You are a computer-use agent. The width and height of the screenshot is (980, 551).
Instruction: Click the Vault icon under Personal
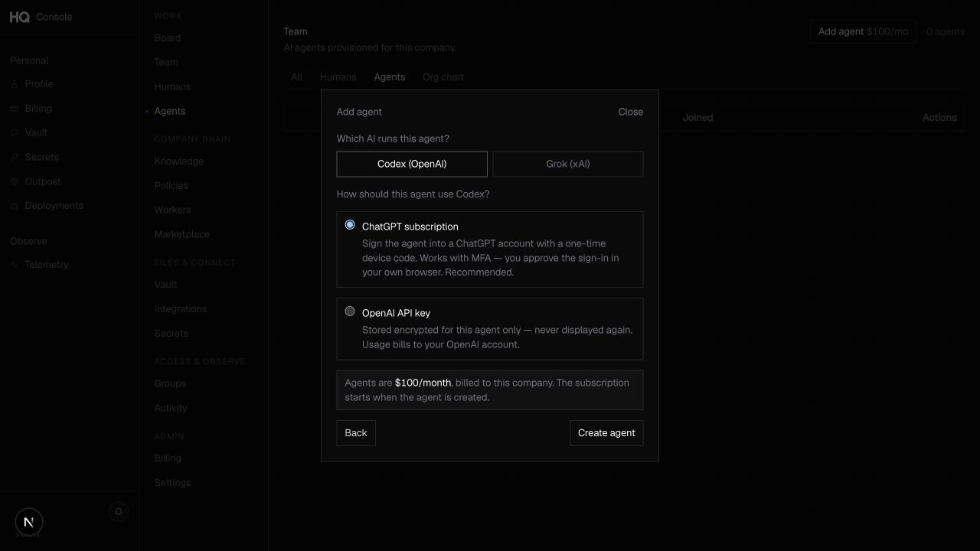tap(14, 132)
